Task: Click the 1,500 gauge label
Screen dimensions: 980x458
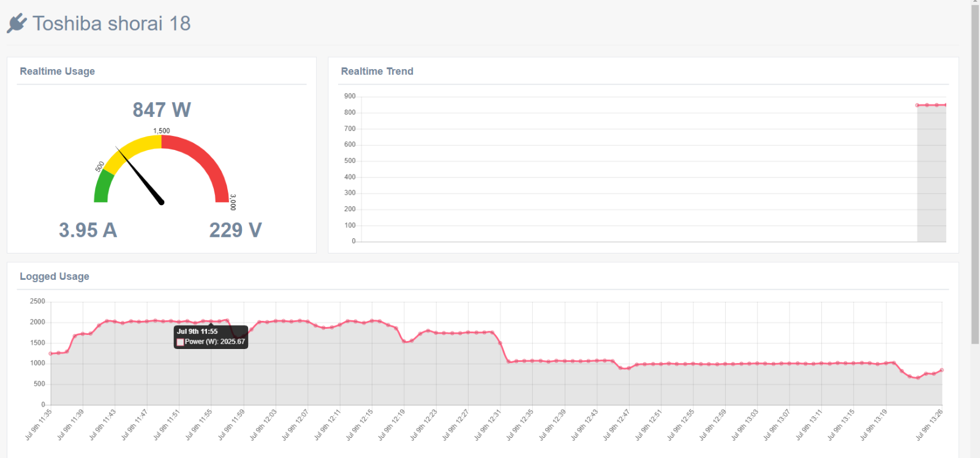Action: [162, 130]
